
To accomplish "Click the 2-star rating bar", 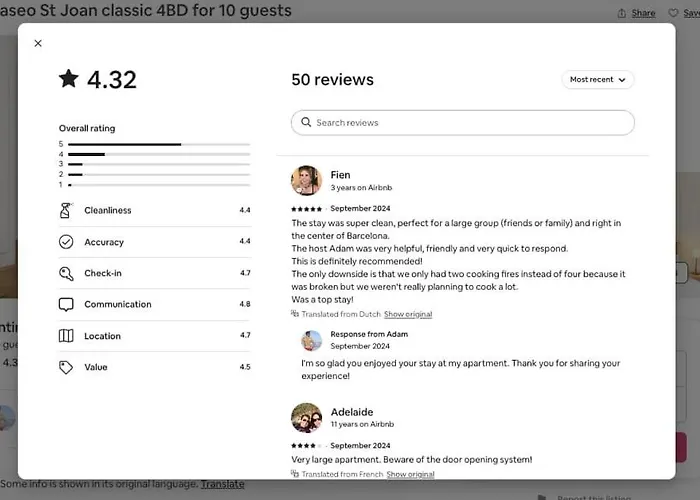I will click(159, 175).
